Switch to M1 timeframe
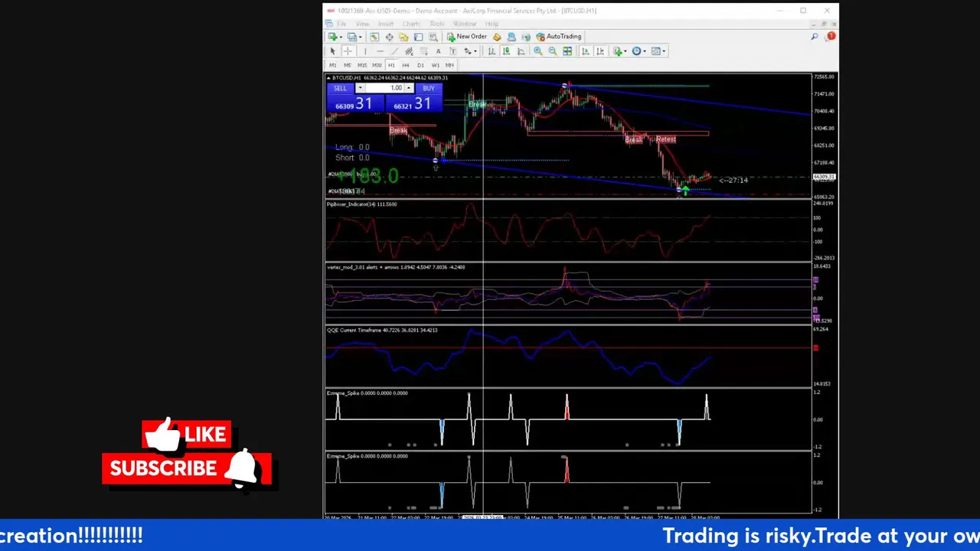Viewport: 980px width, 551px height. click(x=333, y=65)
